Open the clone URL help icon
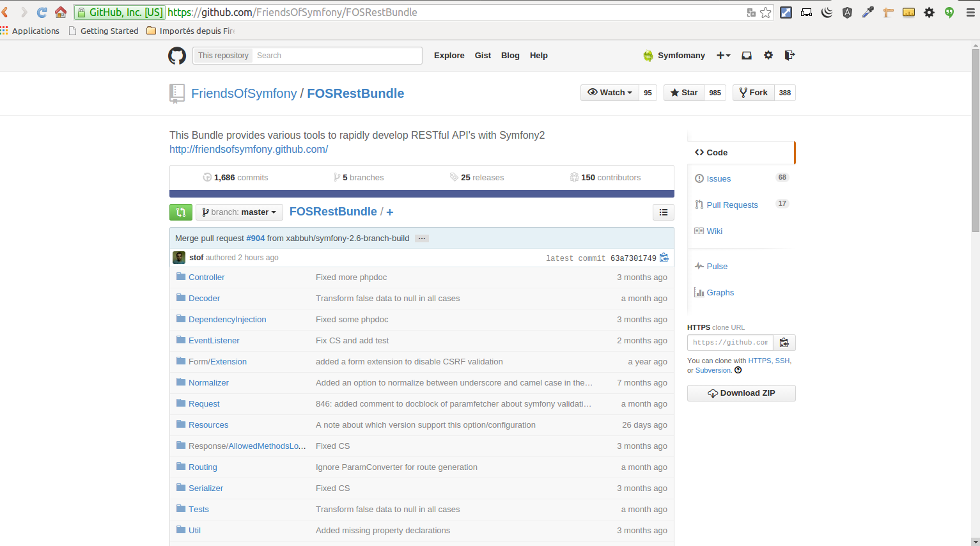Screen dimensions: 980x546 point(738,370)
